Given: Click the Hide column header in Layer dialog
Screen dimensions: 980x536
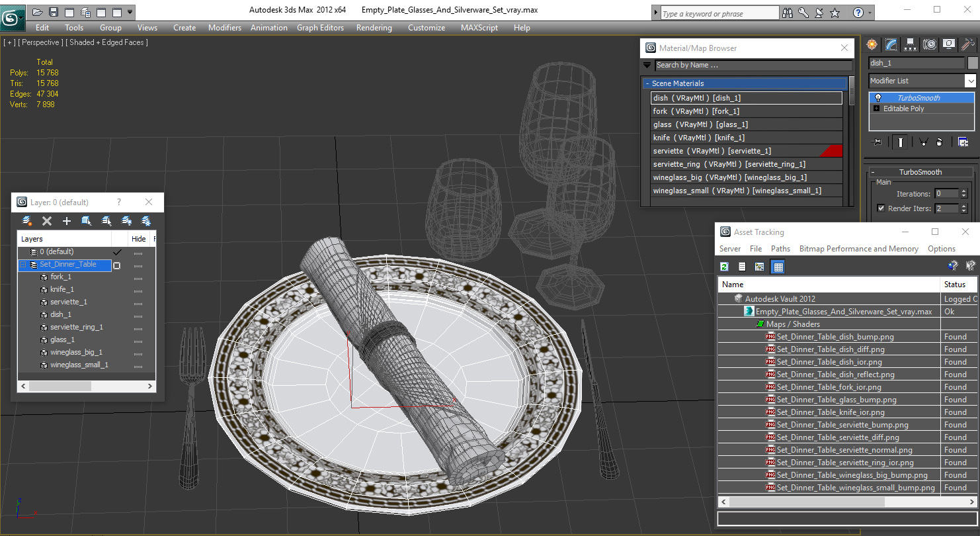Looking at the screenshot, I should click(x=139, y=239).
